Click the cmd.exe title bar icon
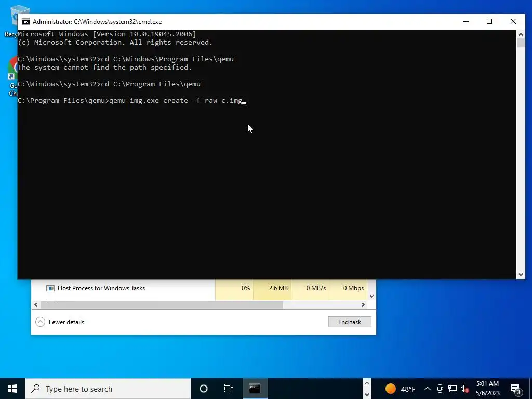This screenshot has width=532, height=399. 26,22
